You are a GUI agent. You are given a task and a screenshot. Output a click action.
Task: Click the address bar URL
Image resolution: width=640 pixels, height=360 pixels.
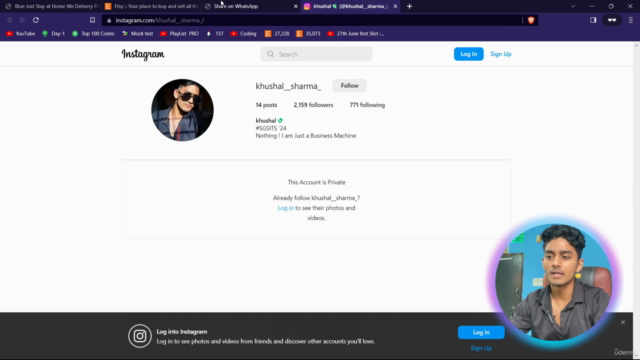[x=160, y=20]
